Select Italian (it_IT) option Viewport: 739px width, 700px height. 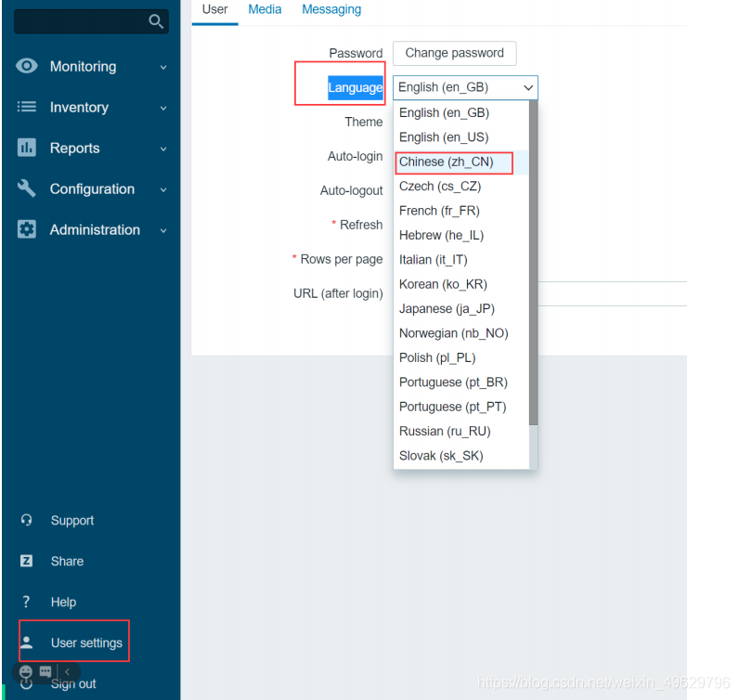(x=460, y=260)
